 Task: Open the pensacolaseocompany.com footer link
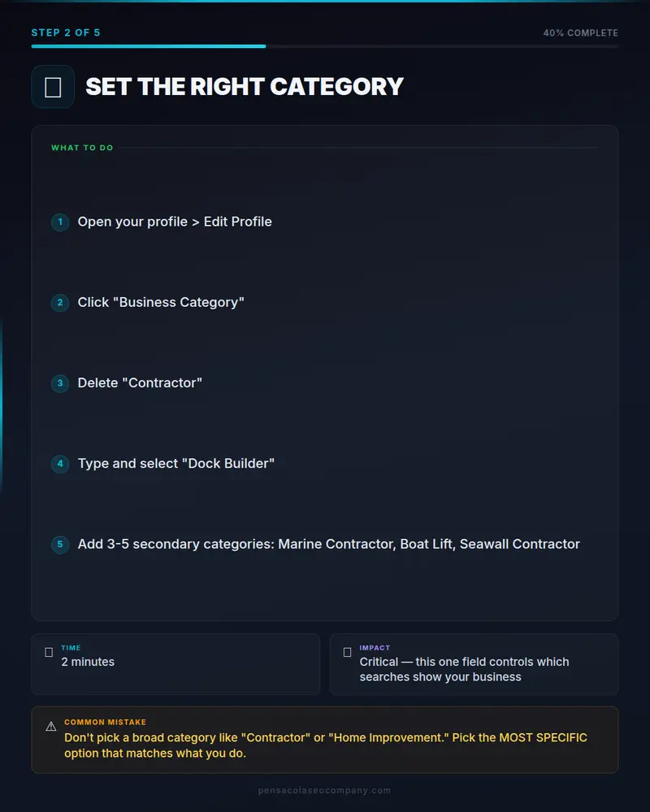coord(324,790)
